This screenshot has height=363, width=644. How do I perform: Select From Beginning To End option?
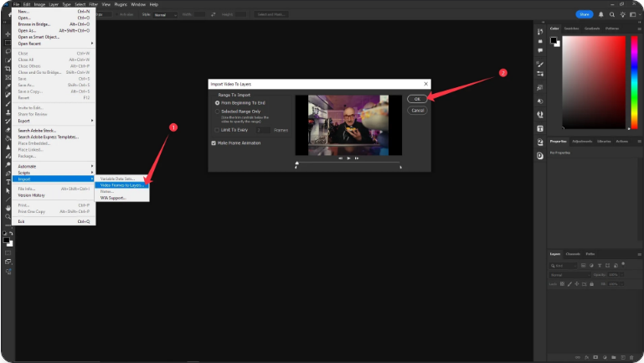point(218,102)
